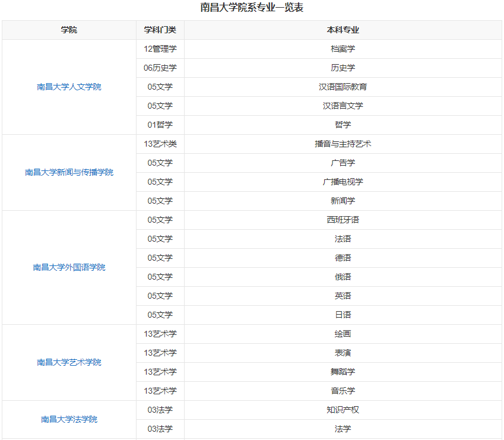Click 03法学 in the 知识产权 row

160,410
